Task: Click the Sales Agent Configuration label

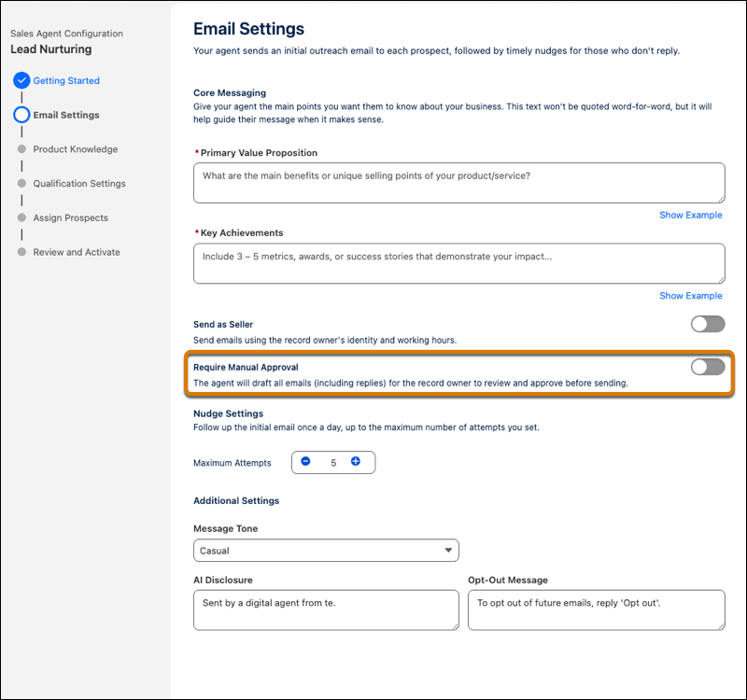Action: point(66,34)
